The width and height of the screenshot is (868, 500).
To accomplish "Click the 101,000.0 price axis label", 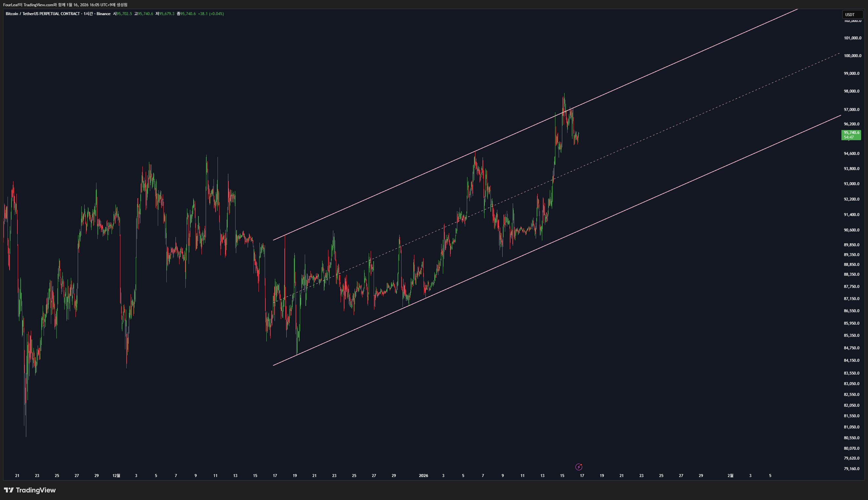I will (x=853, y=38).
